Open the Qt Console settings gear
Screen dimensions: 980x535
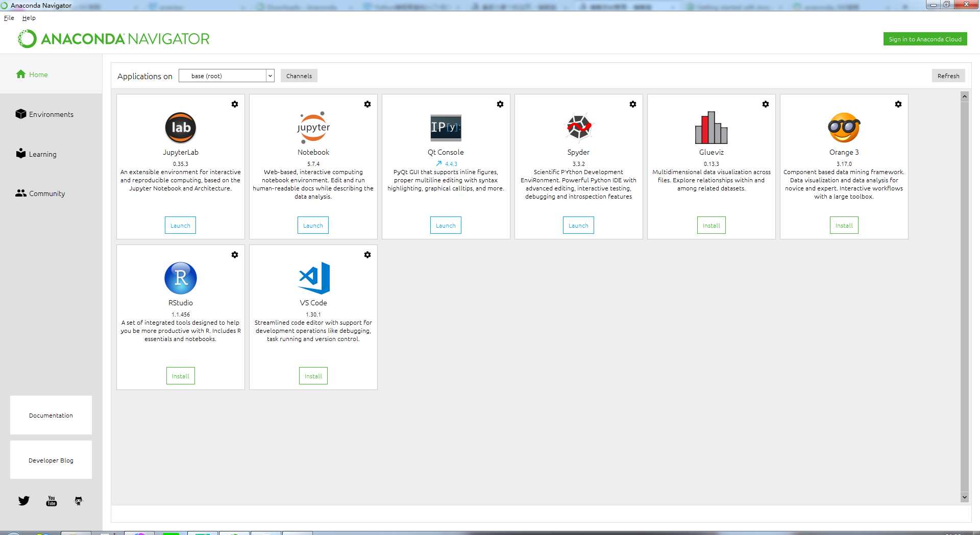tap(500, 104)
